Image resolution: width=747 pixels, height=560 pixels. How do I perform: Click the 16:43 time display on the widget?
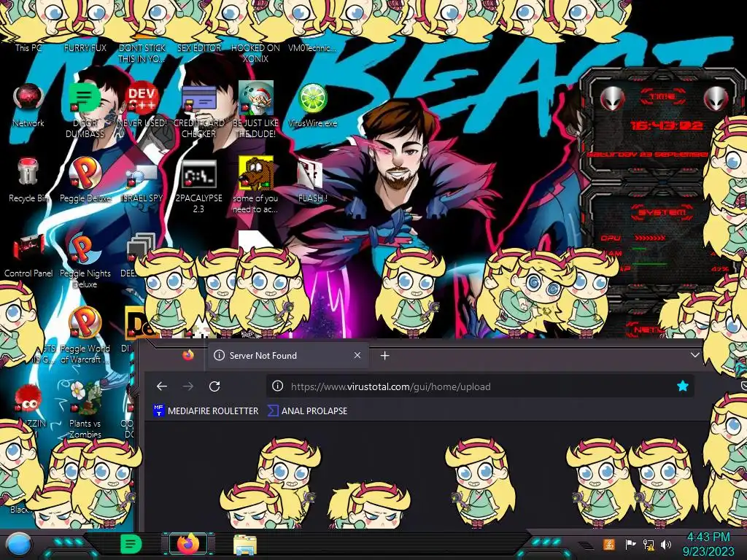click(667, 125)
